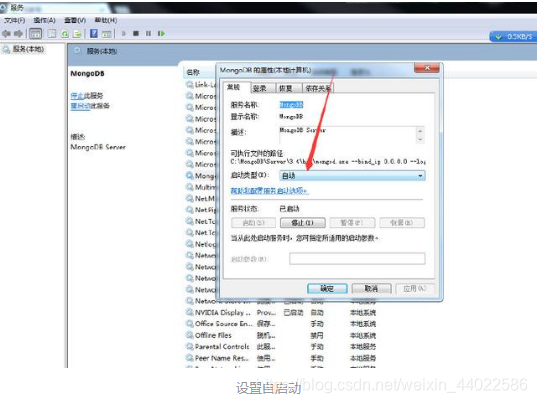Select the Netlog service row
Image resolution: width=537 pixels, height=403 pixels.
tap(201, 244)
